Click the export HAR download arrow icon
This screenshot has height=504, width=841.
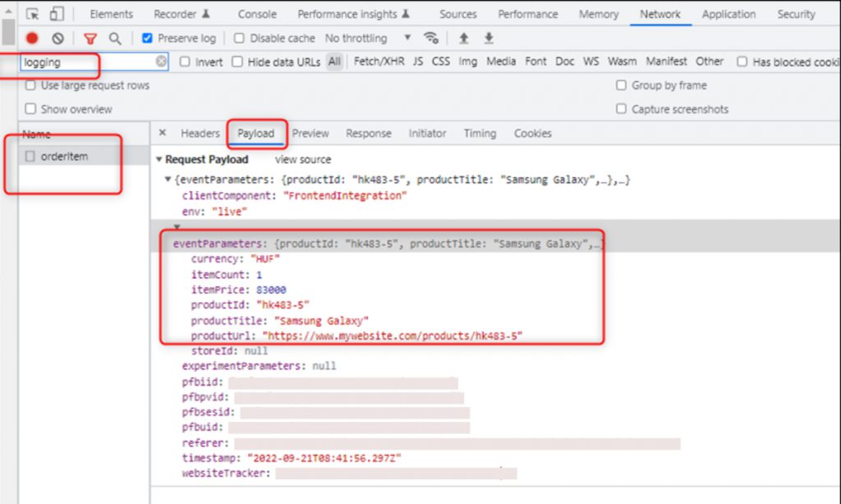(489, 38)
